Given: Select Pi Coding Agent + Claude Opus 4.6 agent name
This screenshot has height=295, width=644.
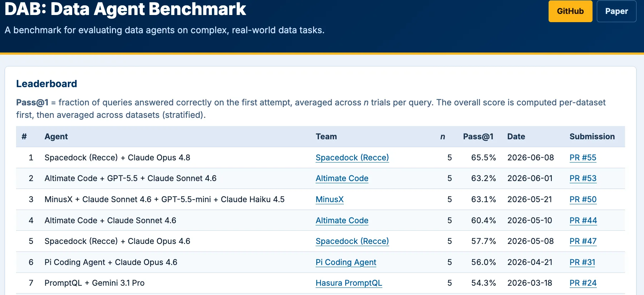Looking at the screenshot, I should (111, 262).
